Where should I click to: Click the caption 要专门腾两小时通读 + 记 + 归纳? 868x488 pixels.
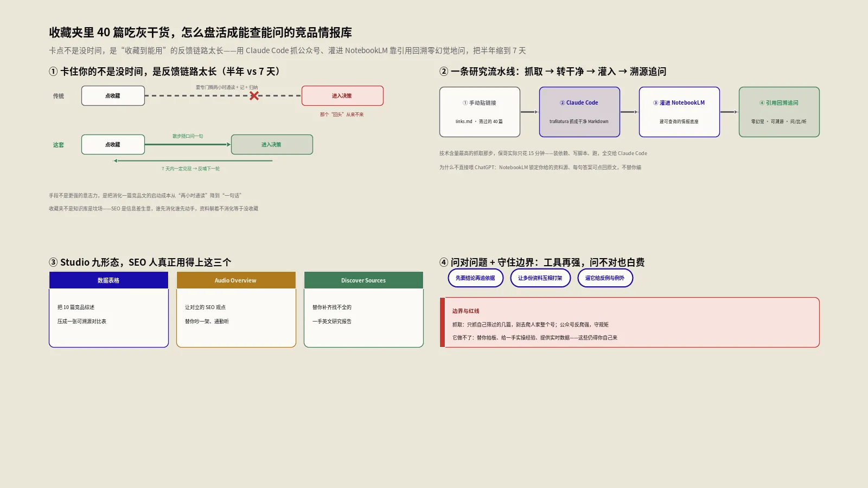pos(227,87)
